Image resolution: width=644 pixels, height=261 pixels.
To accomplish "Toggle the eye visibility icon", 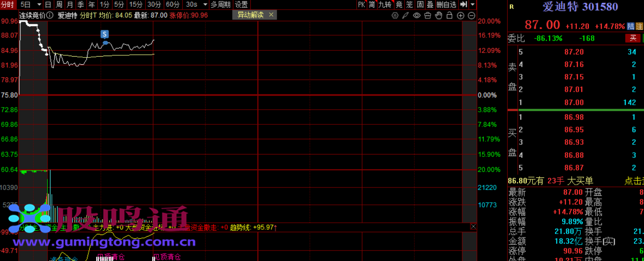I will click(417, 15).
